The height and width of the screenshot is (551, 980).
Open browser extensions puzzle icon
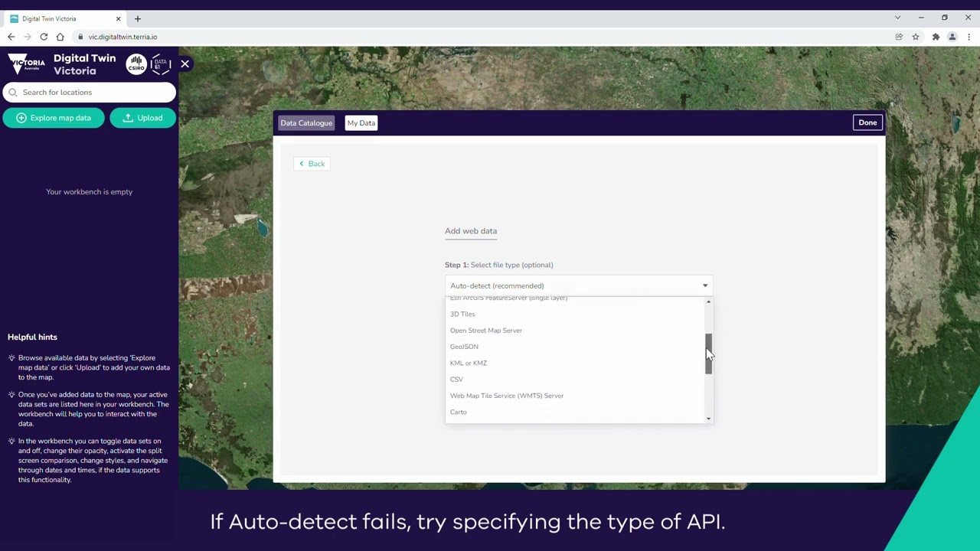coord(936,37)
